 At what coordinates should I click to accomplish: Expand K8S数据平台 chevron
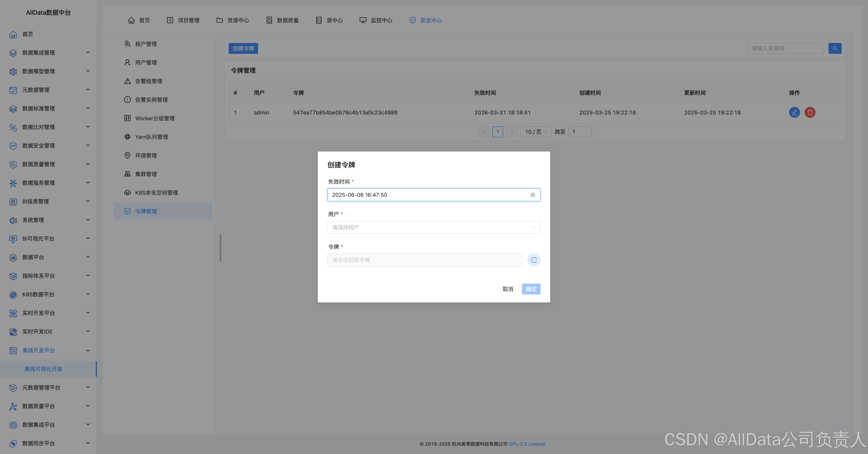pos(88,294)
